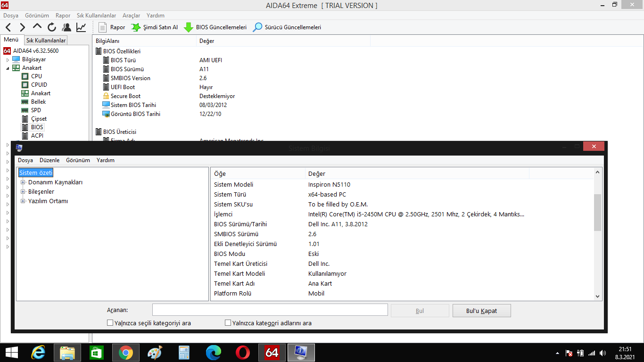This screenshot has width=644, height=362.
Task: Click the person icon in the AIDA64 toolbar
Action: click(x=66, y=27)
